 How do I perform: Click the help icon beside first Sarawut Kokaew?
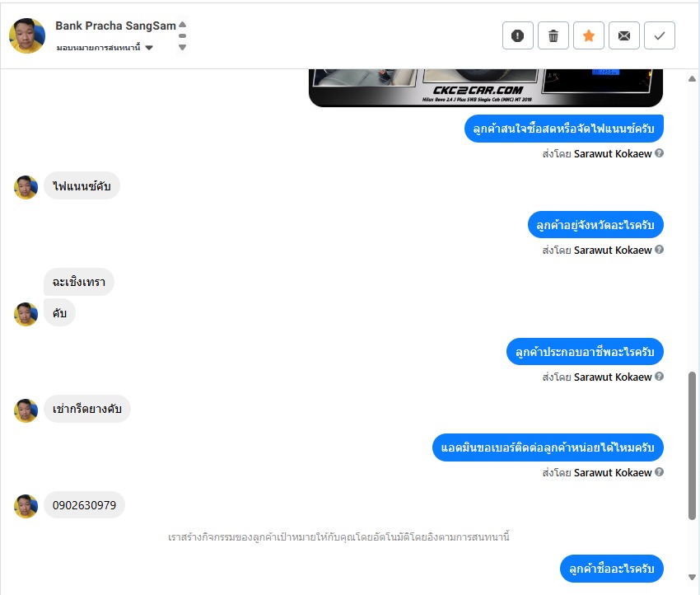click(x=659, y=153)
